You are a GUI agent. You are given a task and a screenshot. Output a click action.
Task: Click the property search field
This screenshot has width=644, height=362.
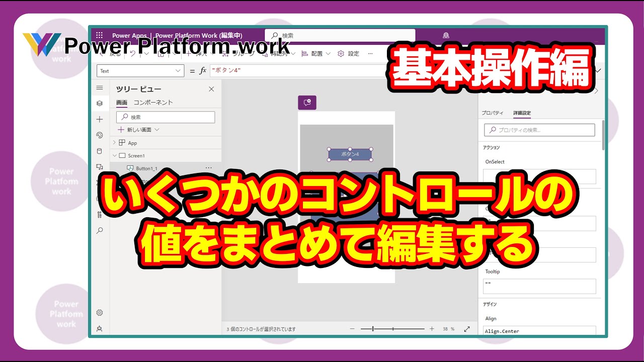pos(539,130)
